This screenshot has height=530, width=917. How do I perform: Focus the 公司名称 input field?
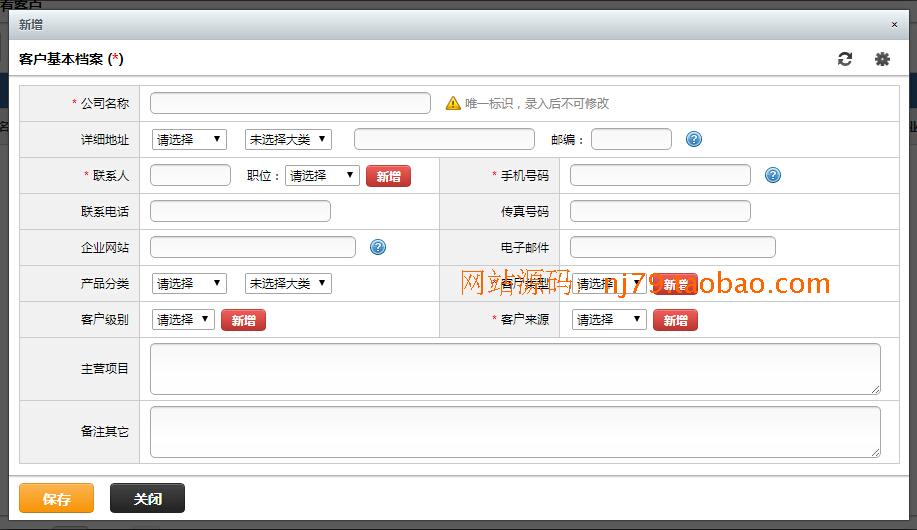[290, 103]
